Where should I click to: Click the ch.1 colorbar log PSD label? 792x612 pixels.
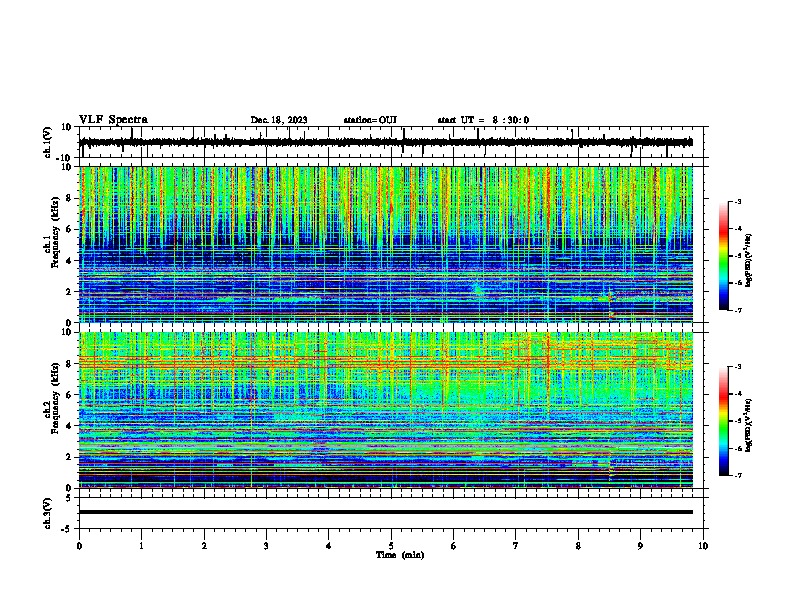point(749,260)
